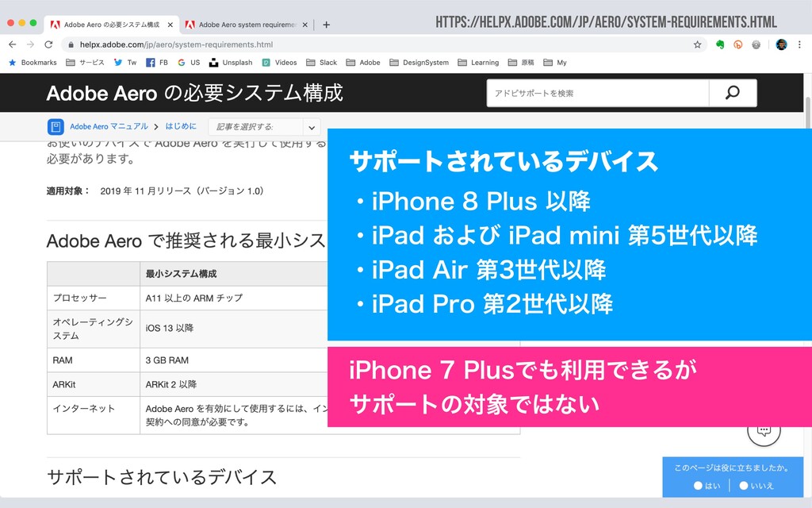812x508 pixels.
Task: Open the Facebook FB bookmark
Action: (157, 63)
